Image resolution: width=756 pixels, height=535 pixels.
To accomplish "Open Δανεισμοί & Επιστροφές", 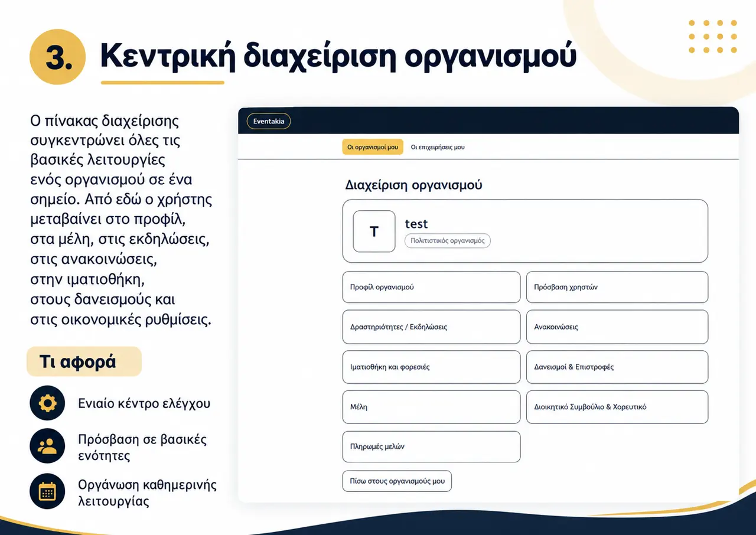I will click(x=617, y=367).
